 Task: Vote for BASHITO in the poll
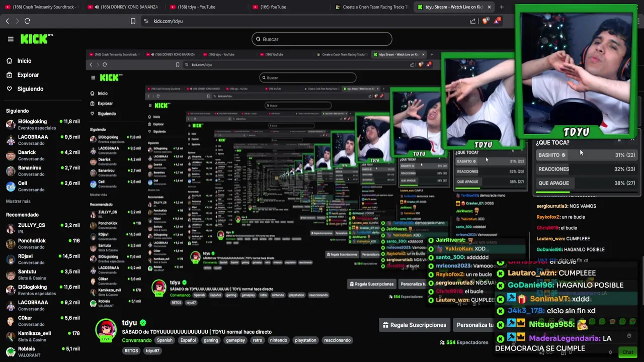pos(586,155)
